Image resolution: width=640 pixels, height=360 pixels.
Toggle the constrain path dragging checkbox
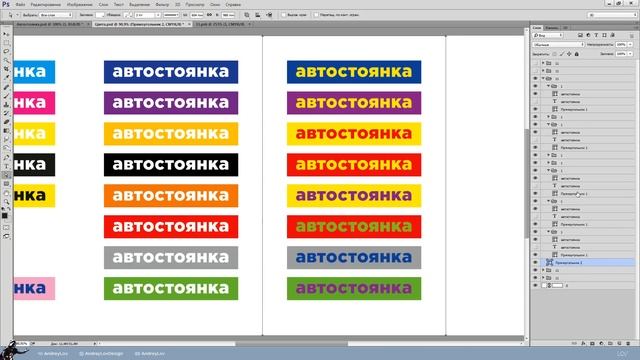point(316,15)
